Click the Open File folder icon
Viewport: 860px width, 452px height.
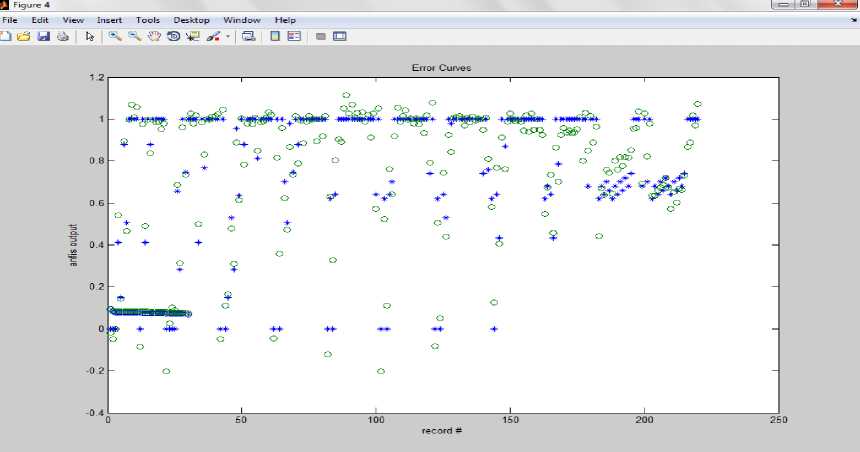(25, 37)
